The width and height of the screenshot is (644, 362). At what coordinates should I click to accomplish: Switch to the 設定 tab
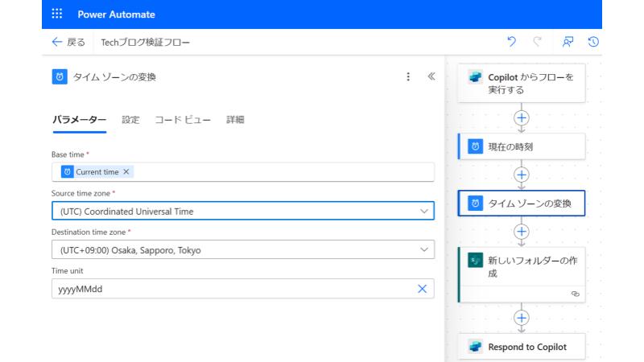(130, 120)
